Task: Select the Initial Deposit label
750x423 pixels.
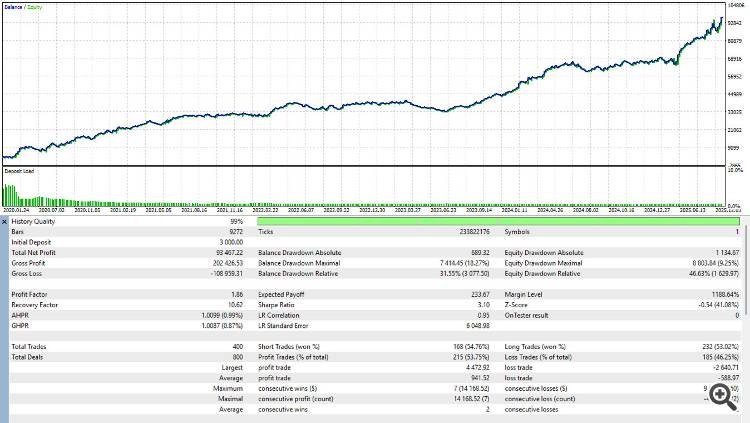Action: point(31,242)
